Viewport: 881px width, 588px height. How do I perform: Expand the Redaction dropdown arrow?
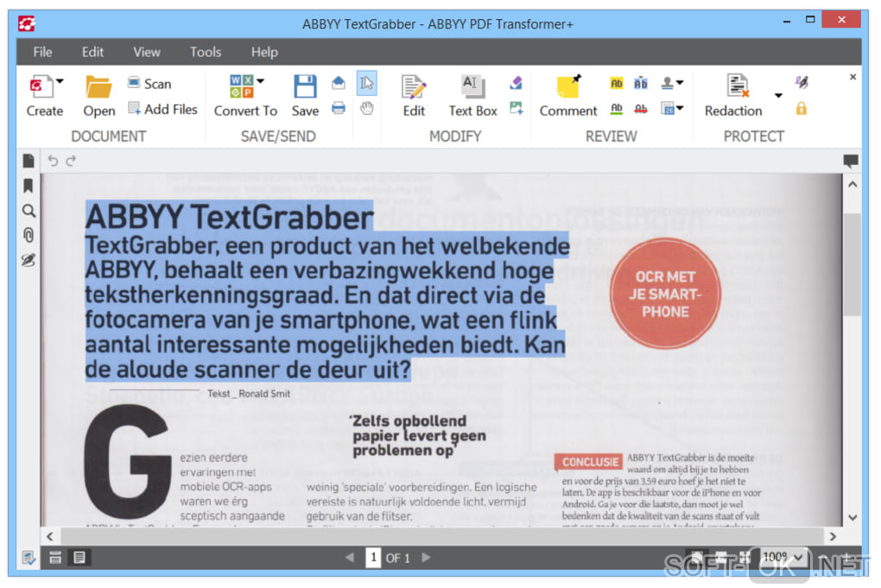[778, 96]
